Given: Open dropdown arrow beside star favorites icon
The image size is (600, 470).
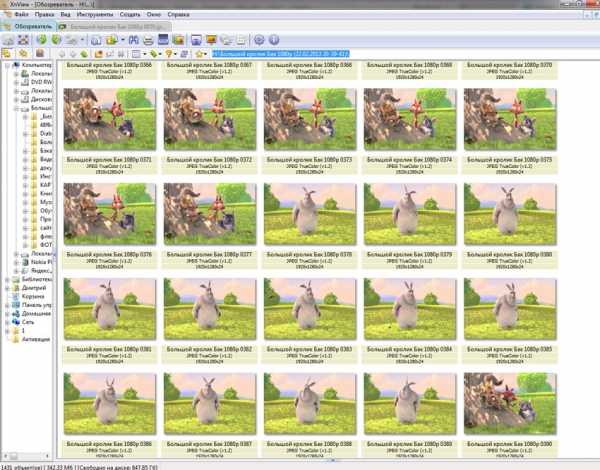Looking at the screenshot, I should [x=206, y=54].
